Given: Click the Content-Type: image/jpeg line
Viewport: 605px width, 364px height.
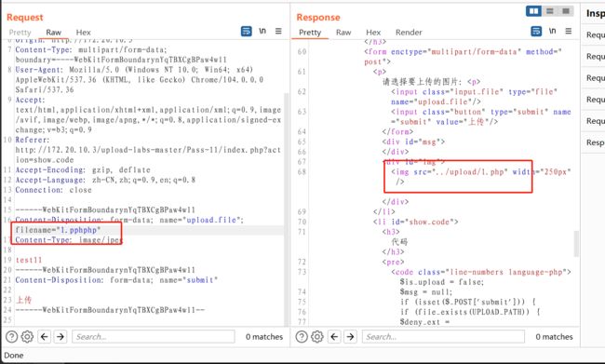Looking at the screenshot, I should click(x=68, y=240).
